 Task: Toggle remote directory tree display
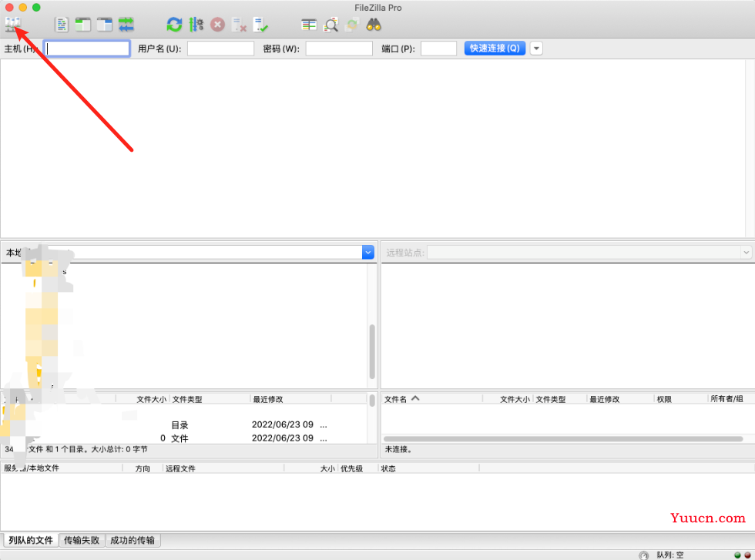[104, 25]
